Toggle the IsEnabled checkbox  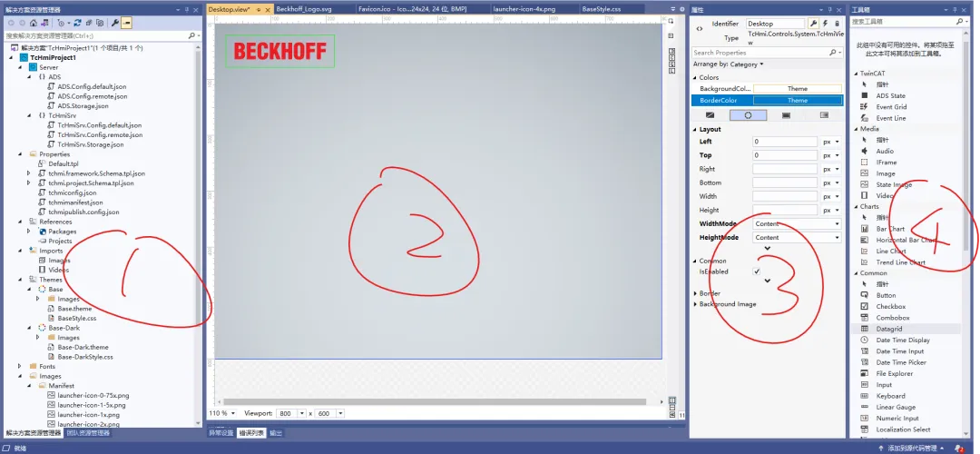click(757, 272)
